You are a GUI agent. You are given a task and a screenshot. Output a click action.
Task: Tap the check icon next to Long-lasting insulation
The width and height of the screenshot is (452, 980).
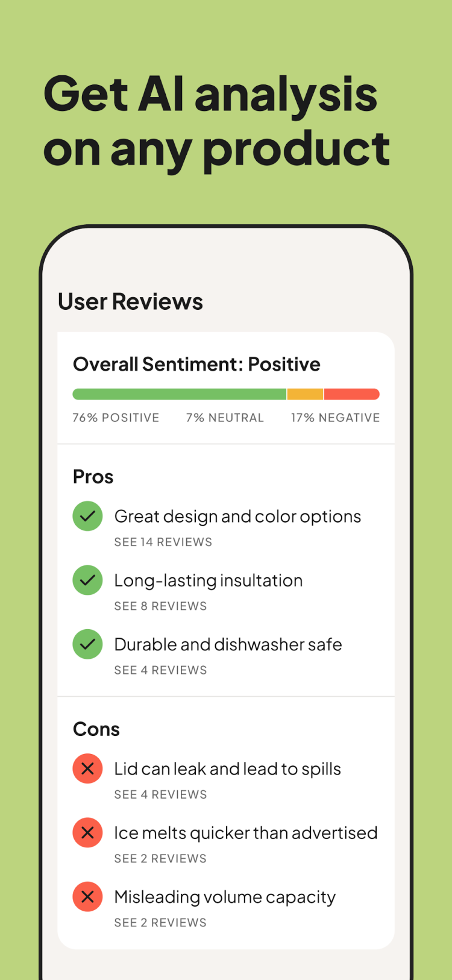point(87,580)
